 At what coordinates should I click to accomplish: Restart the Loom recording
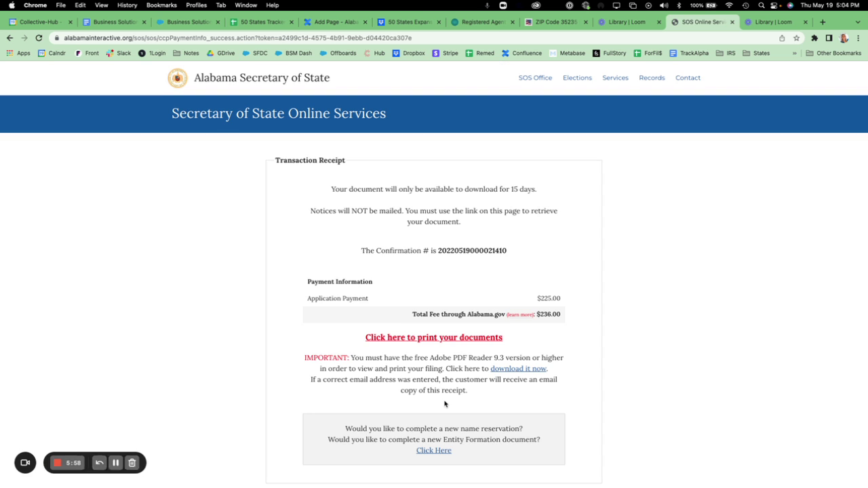(x=99, y=462)
